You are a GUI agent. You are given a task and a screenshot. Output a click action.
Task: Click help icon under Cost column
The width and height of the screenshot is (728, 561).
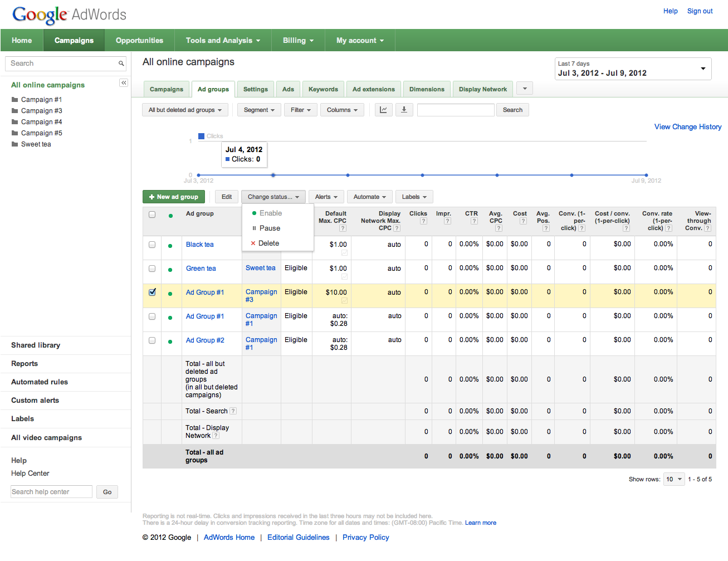coord(523,221)
